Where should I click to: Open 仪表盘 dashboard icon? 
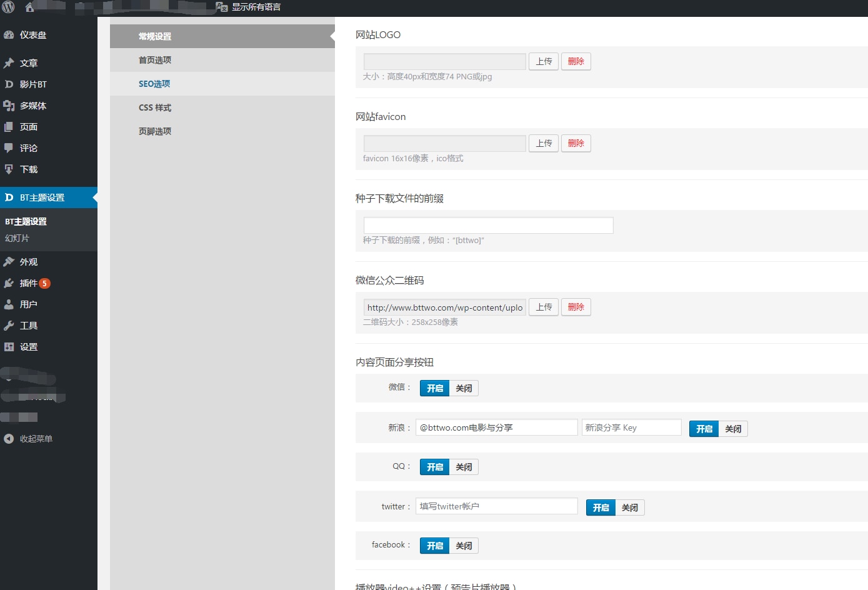[9, 35]
